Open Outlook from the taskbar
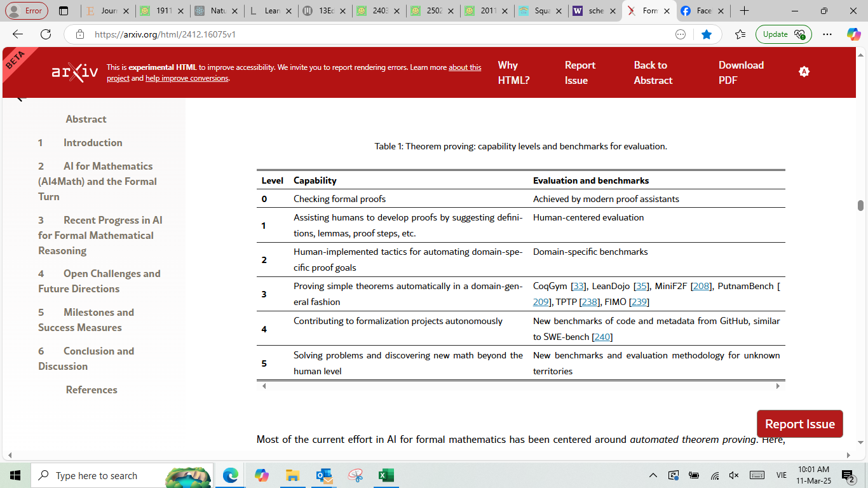This screenshot has height=488, width=868. (x=324, y=475)
